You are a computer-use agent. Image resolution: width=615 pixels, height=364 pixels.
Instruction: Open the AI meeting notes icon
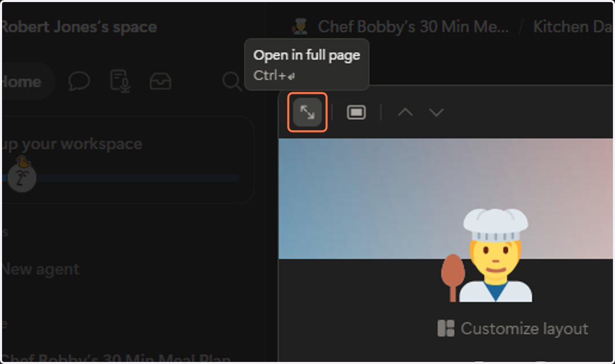[x=120, y=81]
